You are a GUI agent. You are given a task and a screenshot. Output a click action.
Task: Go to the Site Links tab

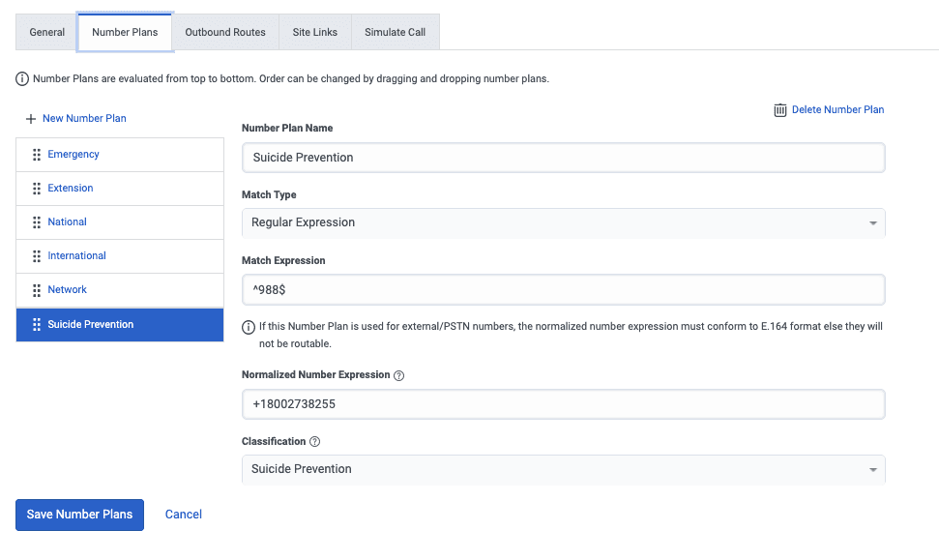[315, 32]
